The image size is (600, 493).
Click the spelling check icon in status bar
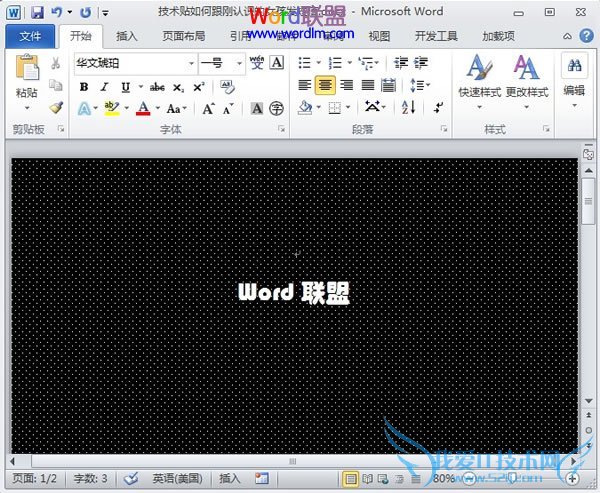pyautogui.click(x=131, y=478)
